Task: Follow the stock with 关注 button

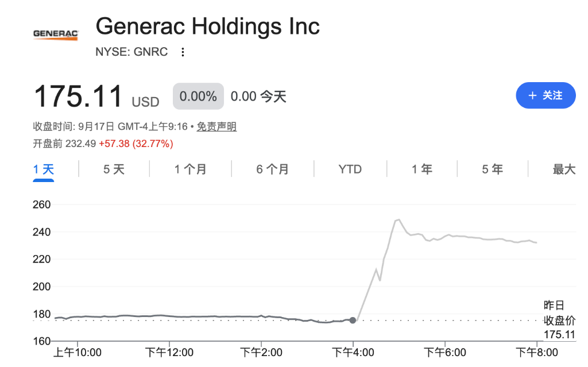Action: click(x=546, y=95)
